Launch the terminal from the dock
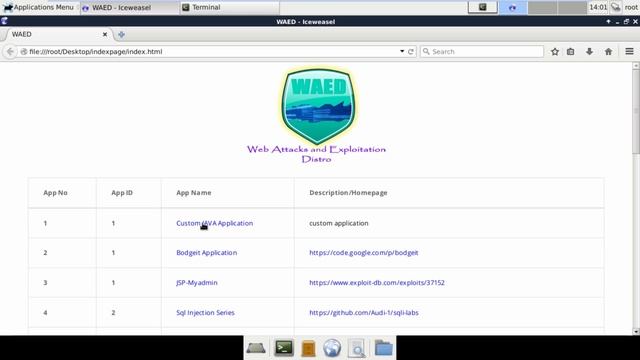The width and height of the screenshot is (640, 360). (x=284, y=348)
